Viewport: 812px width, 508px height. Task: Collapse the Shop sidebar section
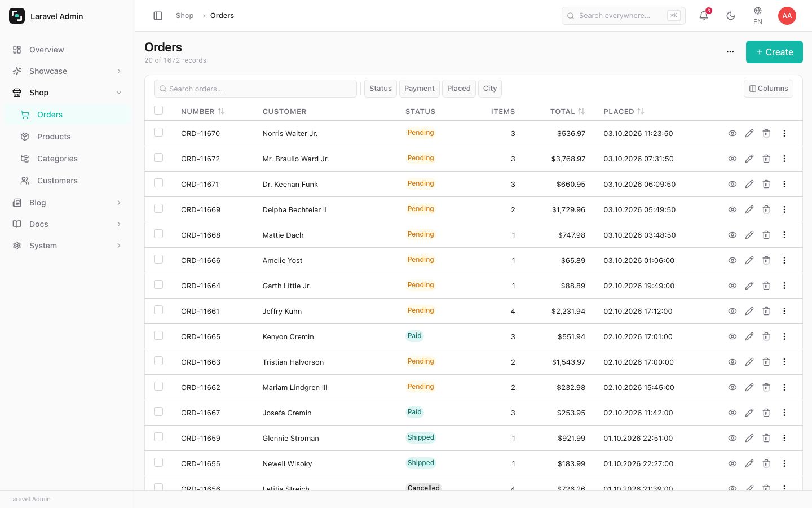point(67,93)
